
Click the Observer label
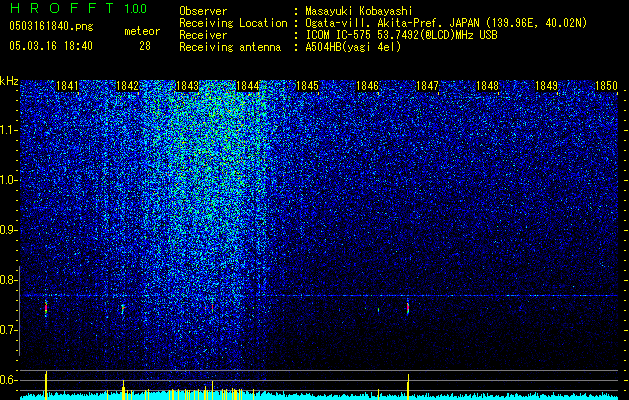[x=203, y=11]
